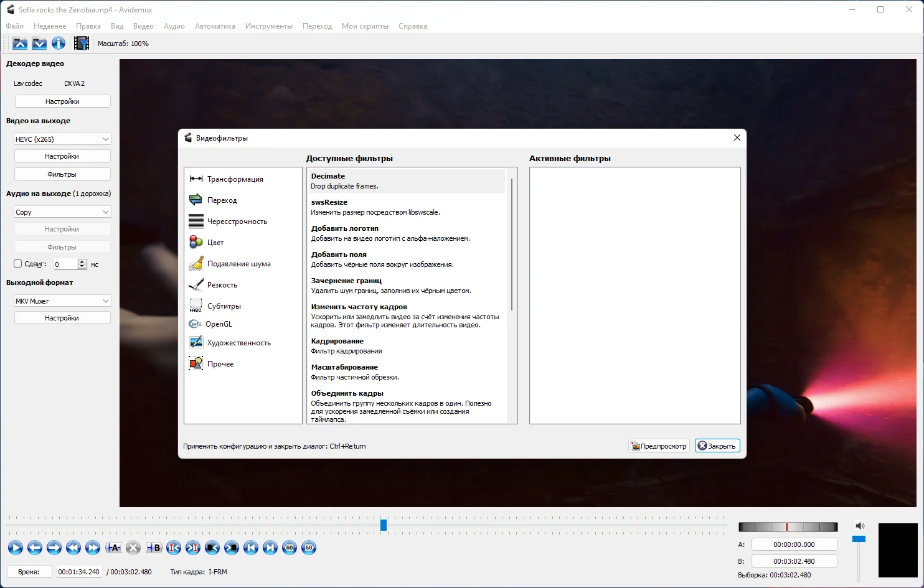The height and width of the screenshot is (588, 924).
Task: Click the Закрыть button in filters dialog
Action: click(717, 446)
